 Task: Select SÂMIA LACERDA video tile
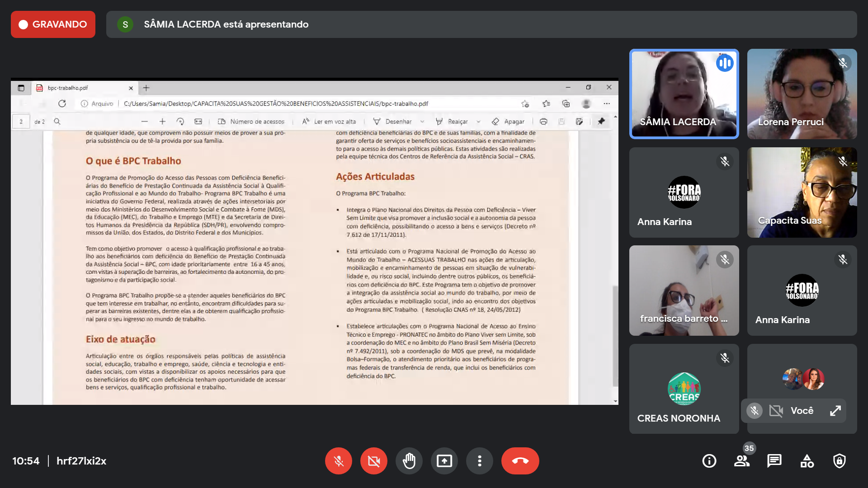[x=684, y=94]
